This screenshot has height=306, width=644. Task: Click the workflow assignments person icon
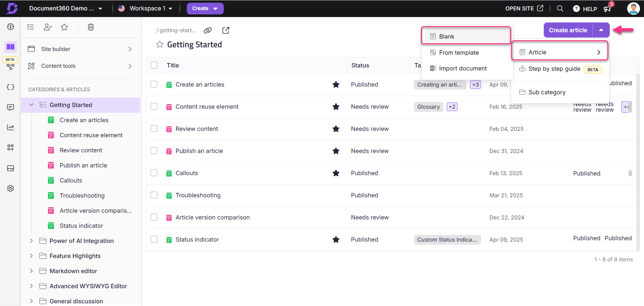pyautogui.click(x=48, y=27)
